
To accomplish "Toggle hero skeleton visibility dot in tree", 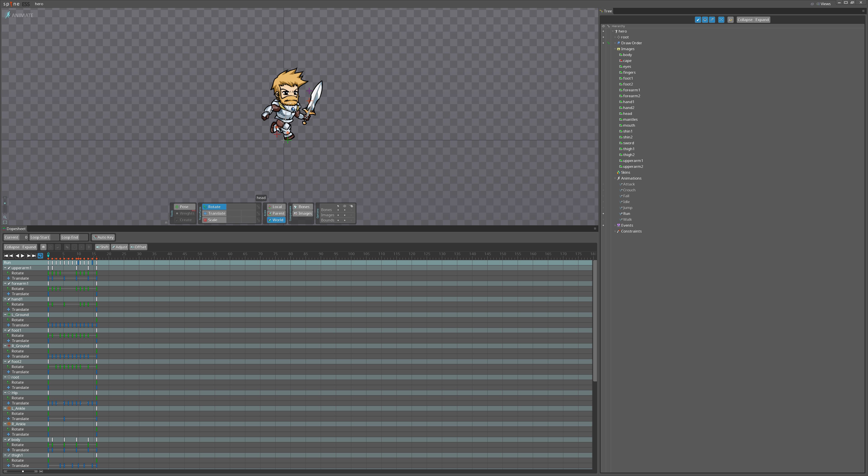I will [x=603, y=31].
